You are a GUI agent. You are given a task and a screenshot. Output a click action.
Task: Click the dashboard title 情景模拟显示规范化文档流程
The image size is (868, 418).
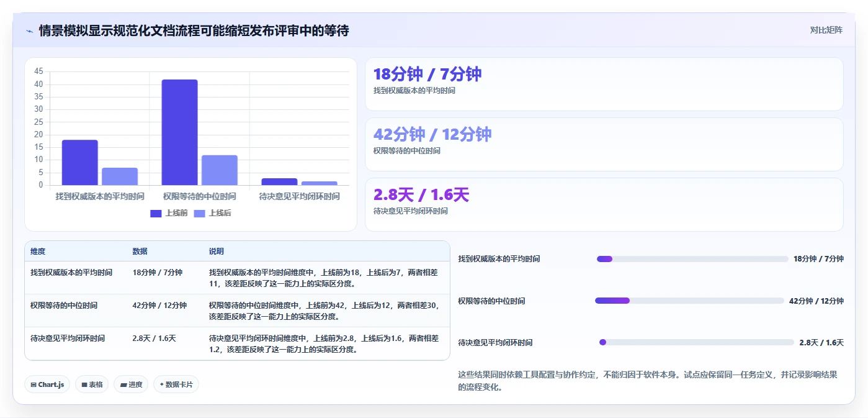(x=194, y=30)
